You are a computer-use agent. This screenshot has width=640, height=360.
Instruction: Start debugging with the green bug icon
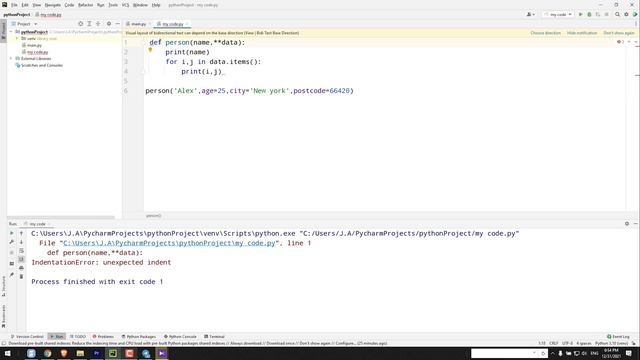(x=589, y=14)
